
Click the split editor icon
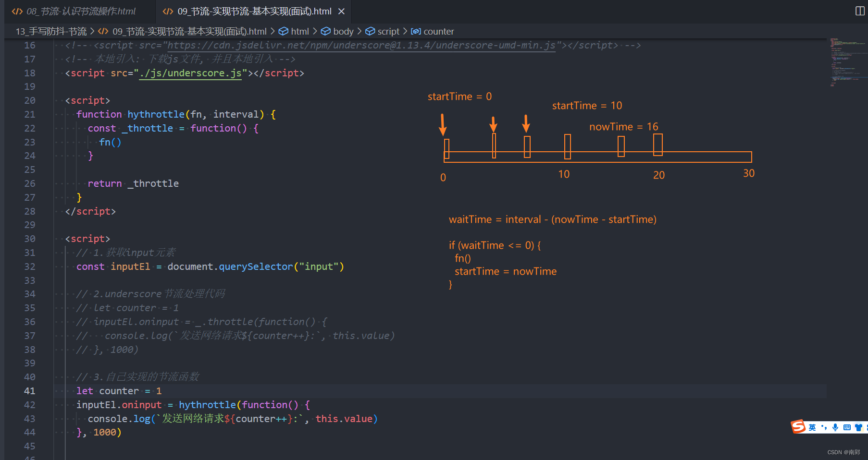click(x=860, y=11)
